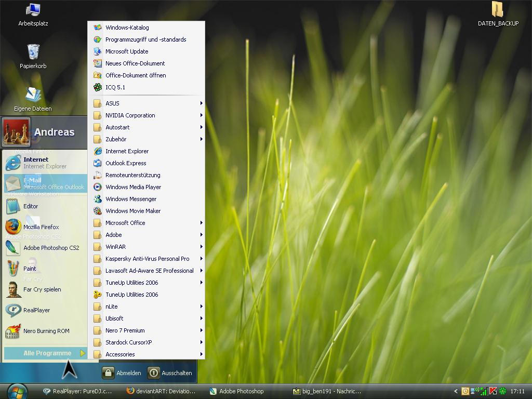Launch Editor from the start menu
This screenshot has height=399, width=532.
(x=45, y=206)
